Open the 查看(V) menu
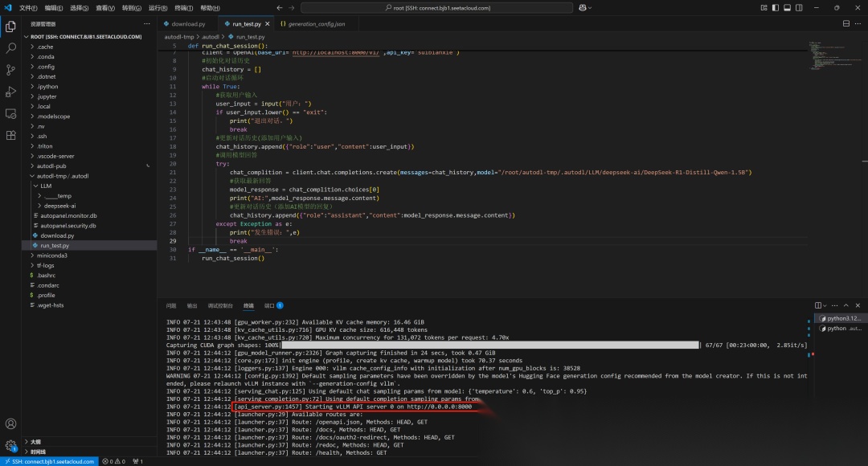 coord(105,8)
